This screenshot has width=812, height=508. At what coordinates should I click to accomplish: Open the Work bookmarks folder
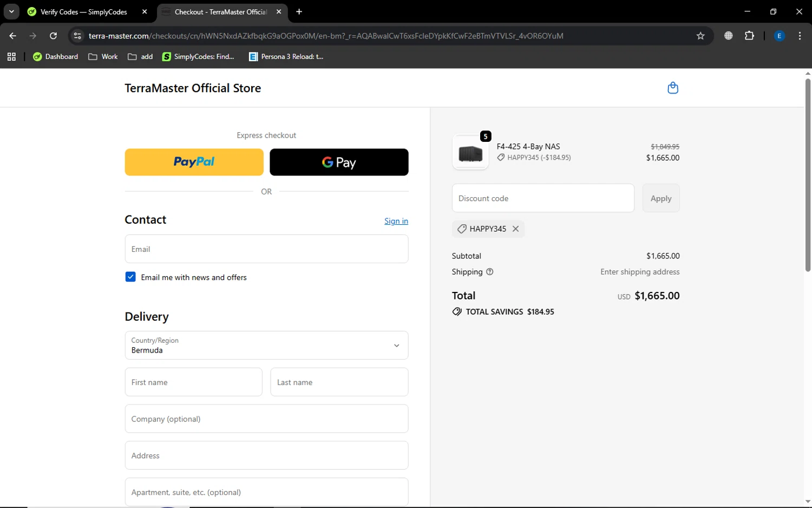click(x=103, y=56)
